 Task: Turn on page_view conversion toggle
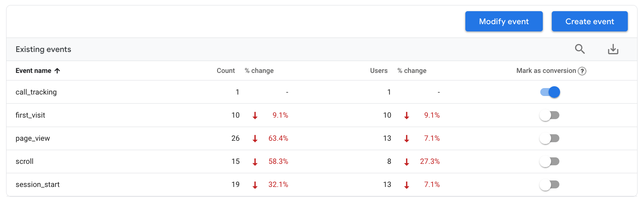coord(549,138)
